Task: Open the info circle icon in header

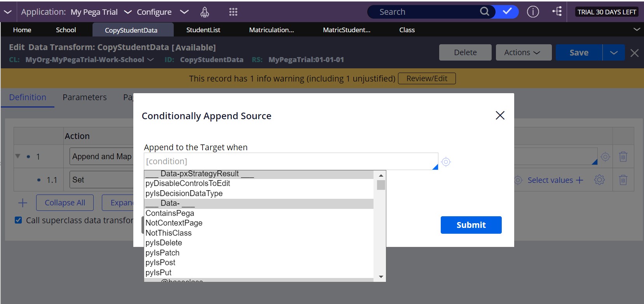Action: click(x=533, y=12)
